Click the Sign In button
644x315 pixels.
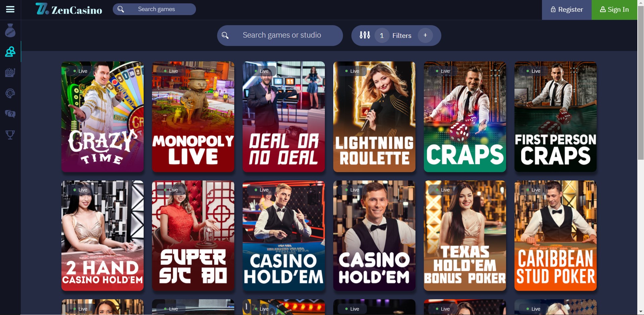click(614, 10)
